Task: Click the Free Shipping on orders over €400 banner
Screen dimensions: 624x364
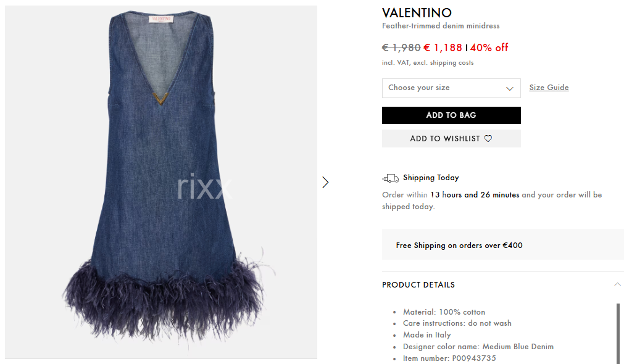Action: tap(503, 245)
